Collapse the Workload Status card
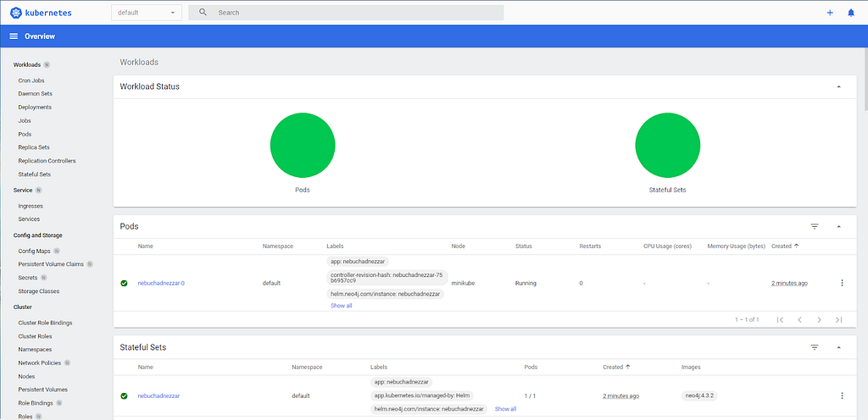868x420 pixels. point(838,86)
